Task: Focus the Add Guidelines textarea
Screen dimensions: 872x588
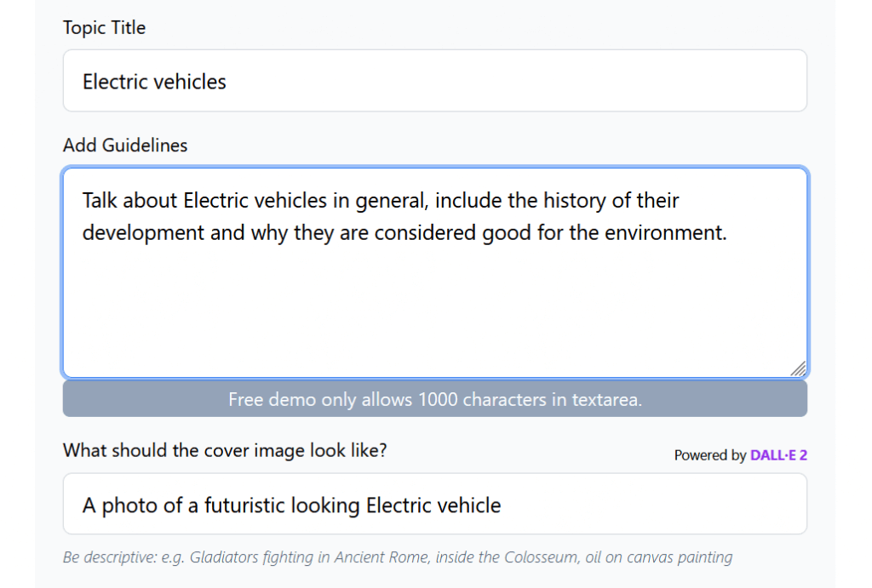Action: tap(435, 272)
